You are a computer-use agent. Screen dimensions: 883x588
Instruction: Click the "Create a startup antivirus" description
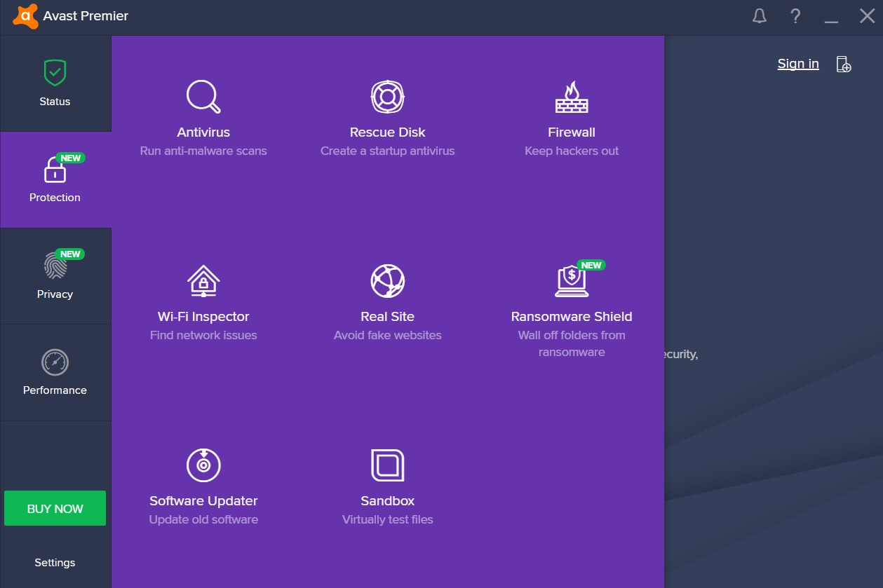[x=388, y=151]
